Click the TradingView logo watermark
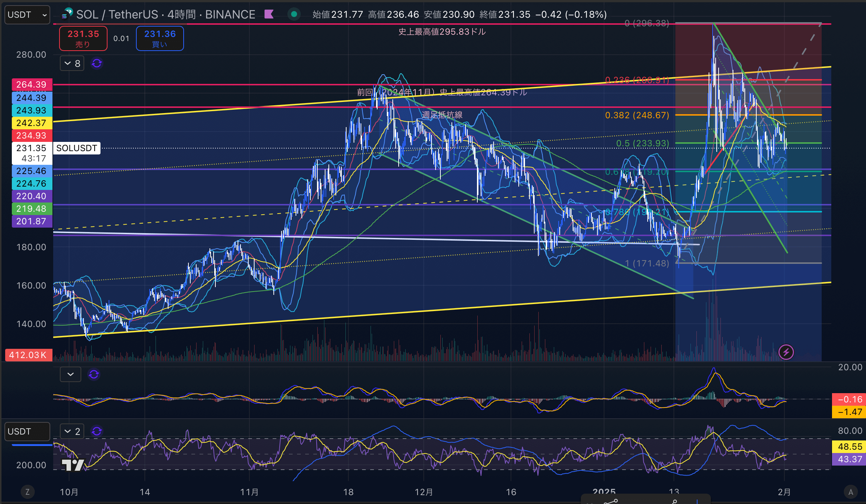866x504 pixels. click(x=73, y=465)
